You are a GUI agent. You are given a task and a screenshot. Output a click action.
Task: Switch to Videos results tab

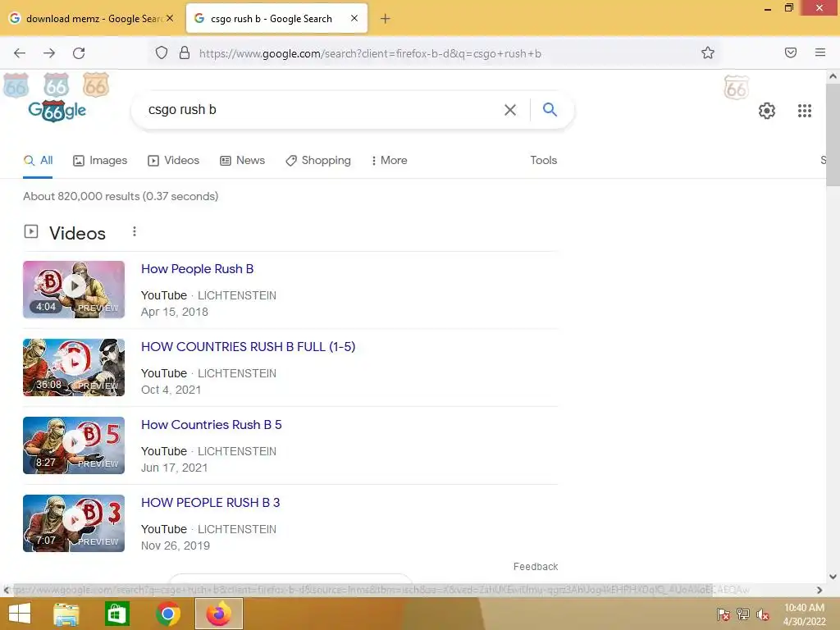[174, 160]
